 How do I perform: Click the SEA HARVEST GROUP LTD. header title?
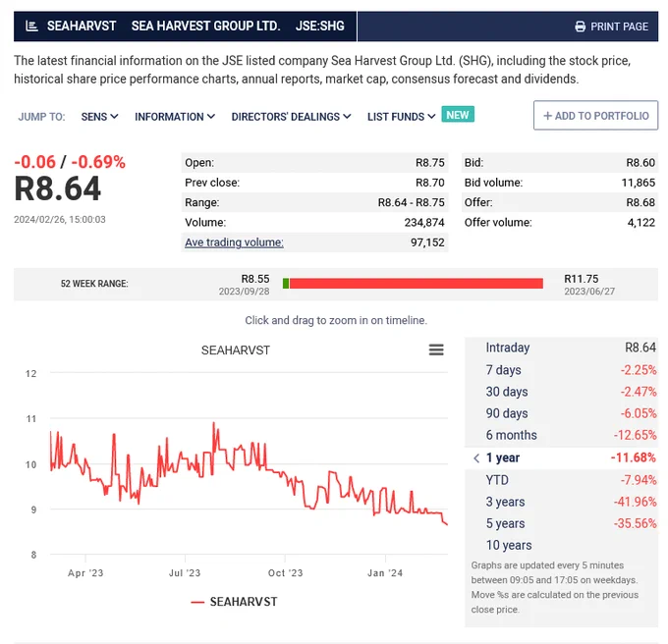[x=205, y=26]
